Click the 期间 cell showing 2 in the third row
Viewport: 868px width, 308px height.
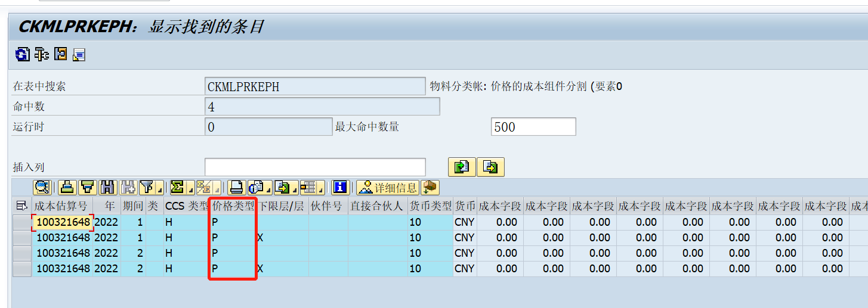click(133, 253)
